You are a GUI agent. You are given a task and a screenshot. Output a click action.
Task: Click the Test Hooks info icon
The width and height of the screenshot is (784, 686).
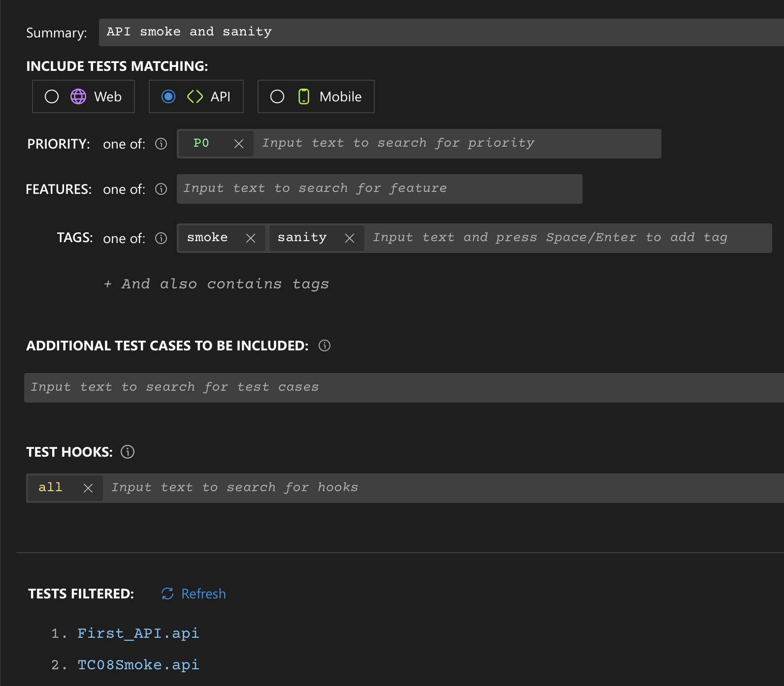tap(128, 452)
